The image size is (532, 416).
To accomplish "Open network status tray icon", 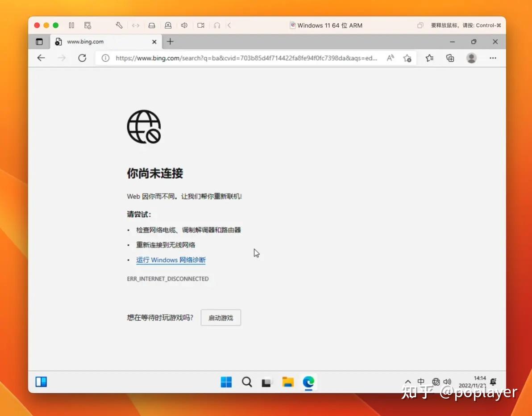I will click(x=436, y=382).
